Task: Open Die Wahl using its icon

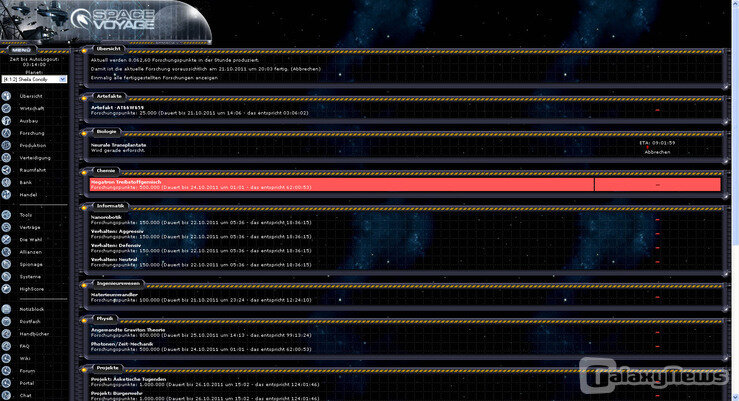Action: click(6, 239)
